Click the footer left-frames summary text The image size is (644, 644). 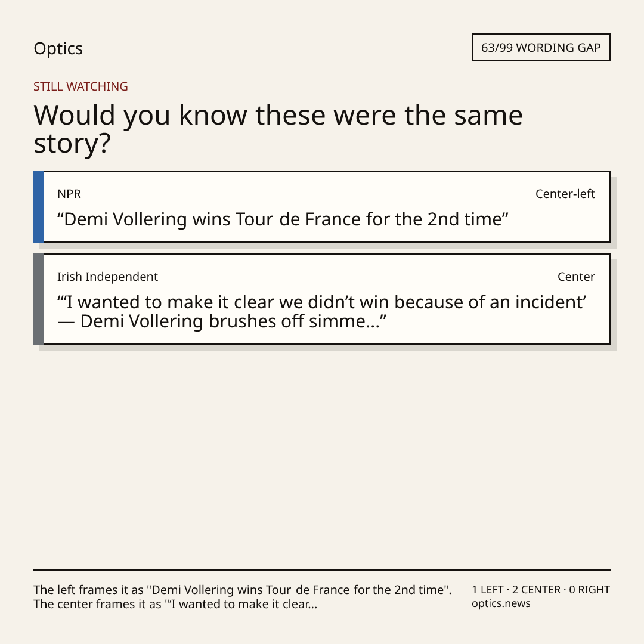(x=242, y=590)
